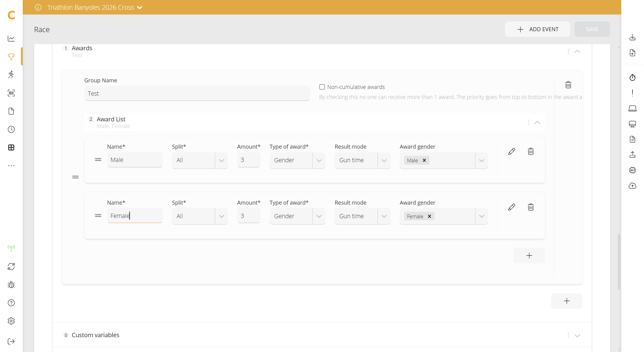
Task: Open the runner participants icon in sidebar
Action: coord(11,75)
